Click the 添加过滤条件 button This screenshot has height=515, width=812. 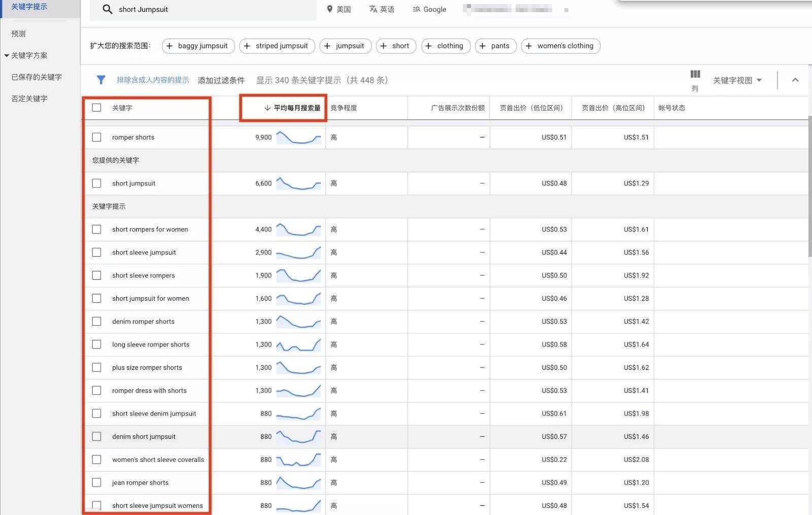click(221, 80)
